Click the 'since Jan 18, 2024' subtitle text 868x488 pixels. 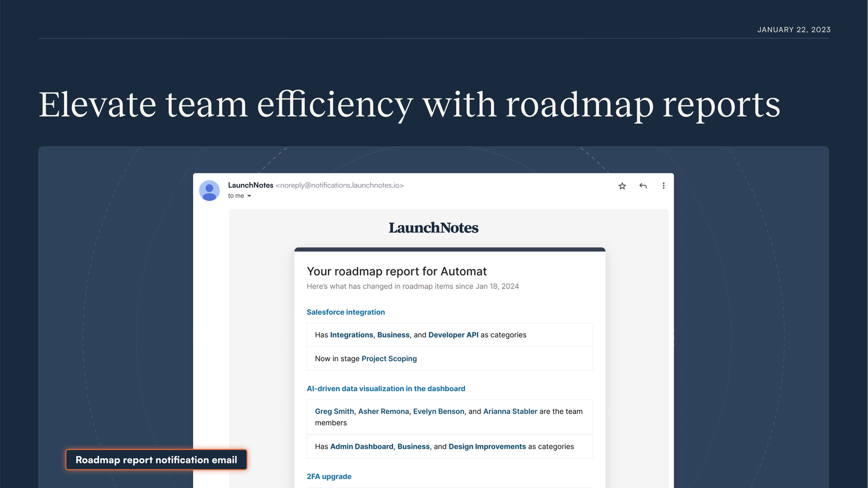[x=487, y=286]
